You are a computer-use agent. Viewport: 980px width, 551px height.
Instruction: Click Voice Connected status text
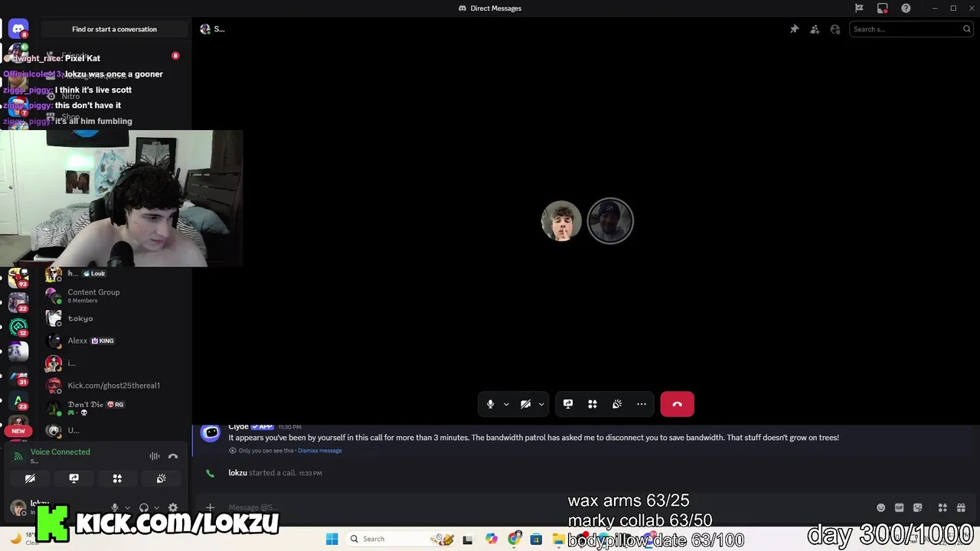pos(60,452)
